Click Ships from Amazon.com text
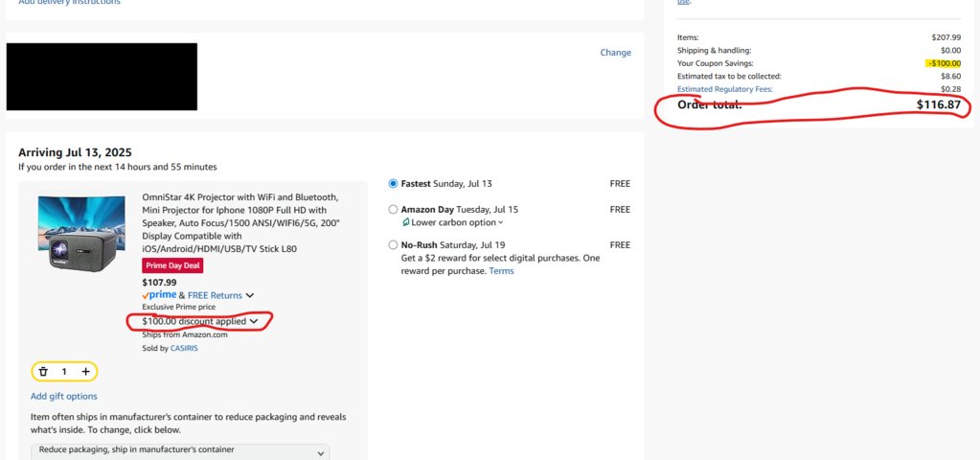 click(x=185, y=335)
